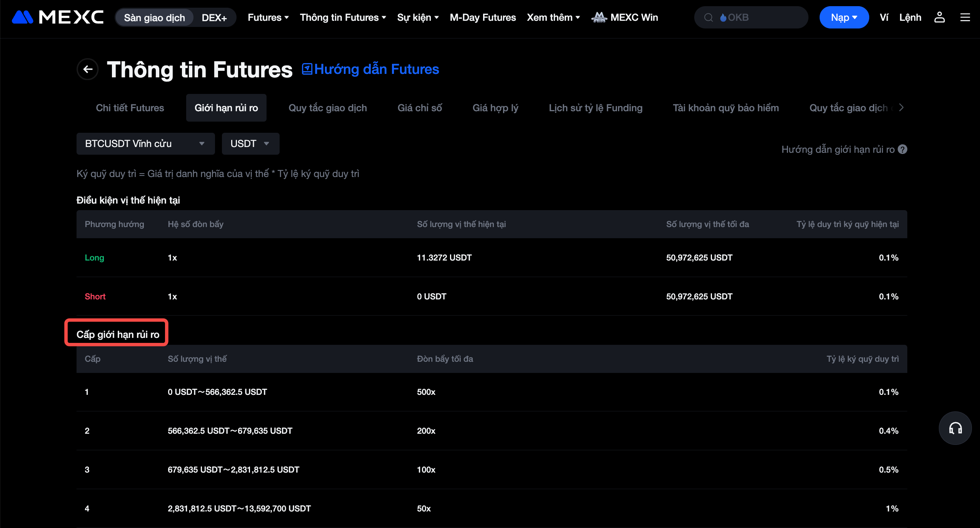Open the BTCUSDT Vĩnh cửu contract dropdown

click(145, 144)
